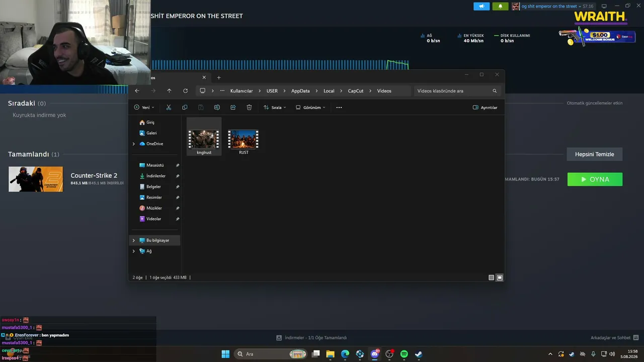The width and height of the screenshot is (644, 362).
Task: Open volume control in system tray
Action: [x=612, y=354]
